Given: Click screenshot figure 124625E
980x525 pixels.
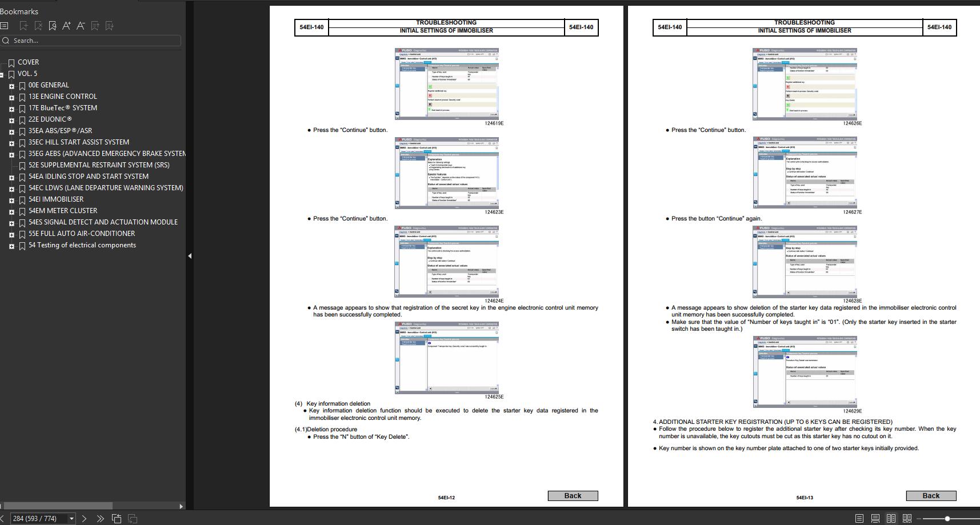Looking at the screenshot, I should point(446,358).
